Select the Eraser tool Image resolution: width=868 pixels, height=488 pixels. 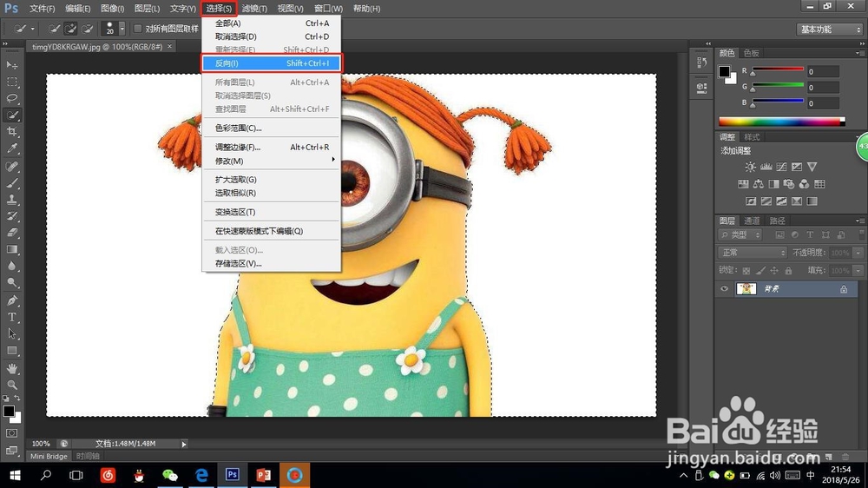11,233
